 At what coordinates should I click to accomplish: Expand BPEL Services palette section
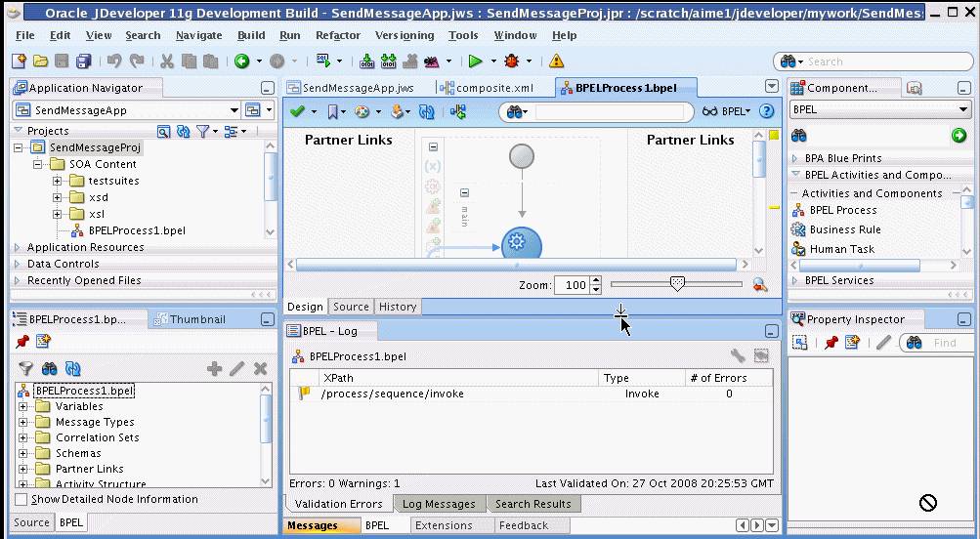[x=795, y=280]
